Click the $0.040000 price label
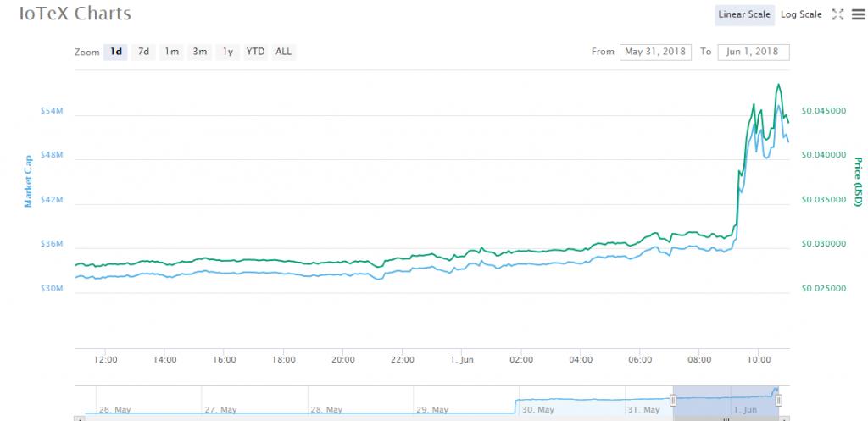This screenshot has width=868, height=421. 824,156
